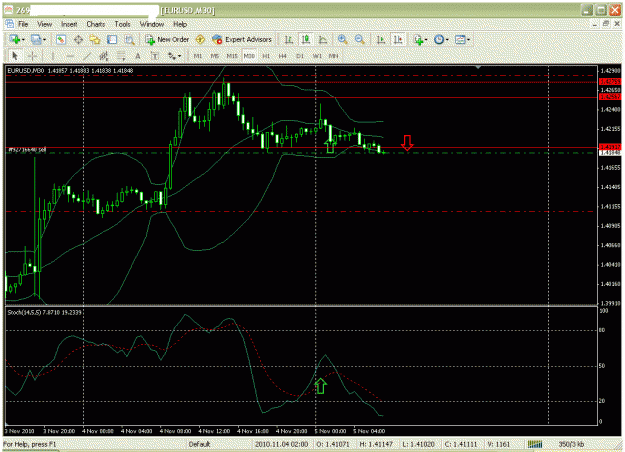Image resolution: width=625 pixels, height=452 pixels.
Task: Click the chart shift triangle marker
Action: pyautogui.click(x=478, y=67)
